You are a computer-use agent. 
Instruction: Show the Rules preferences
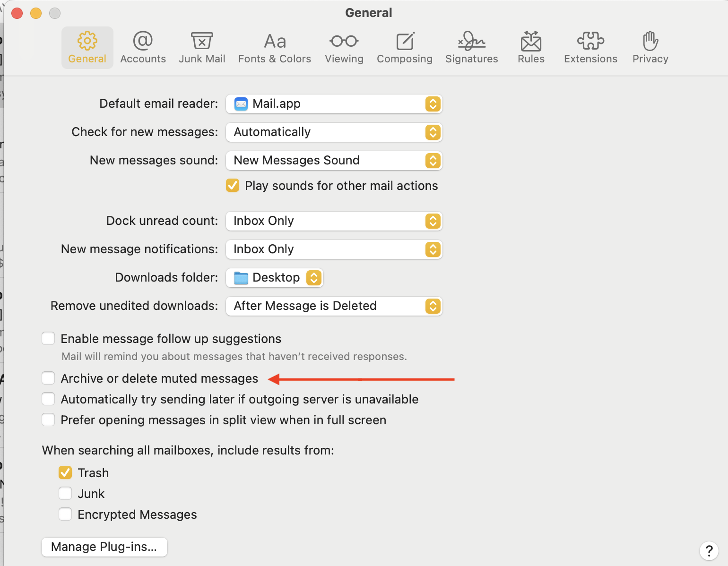(x=531, y=47)
